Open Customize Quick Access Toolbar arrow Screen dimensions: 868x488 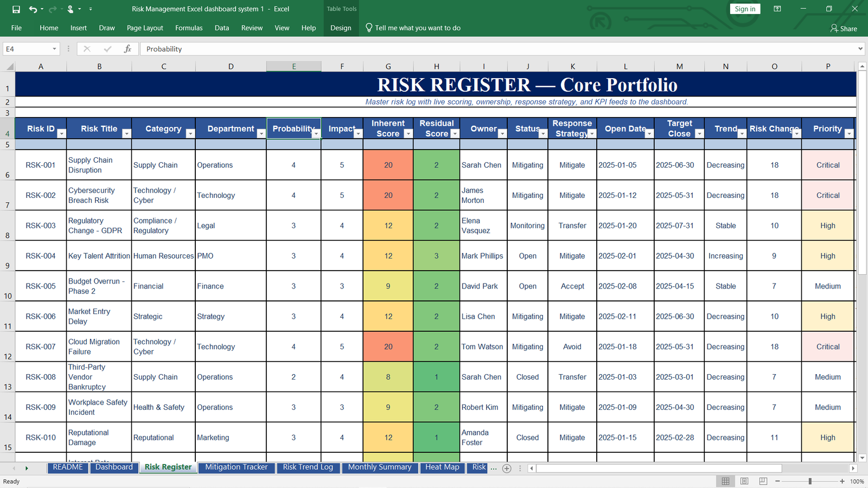(x=91, y=9)
